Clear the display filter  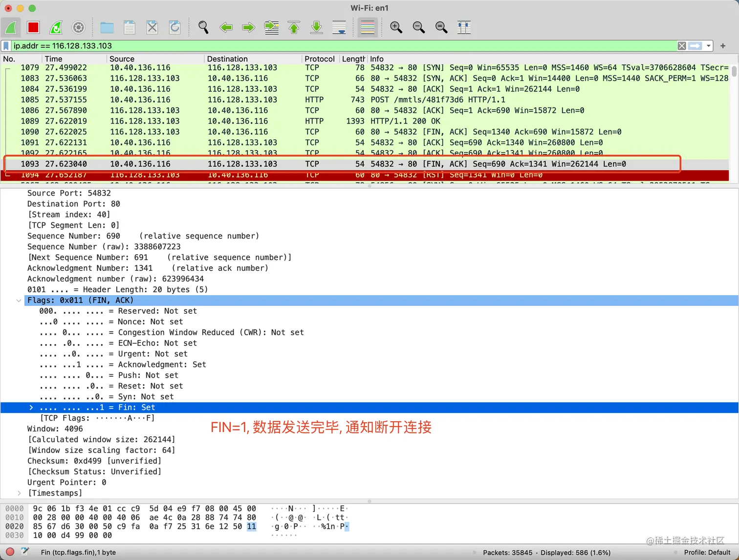pyautogui.click(x=682, y=46)
